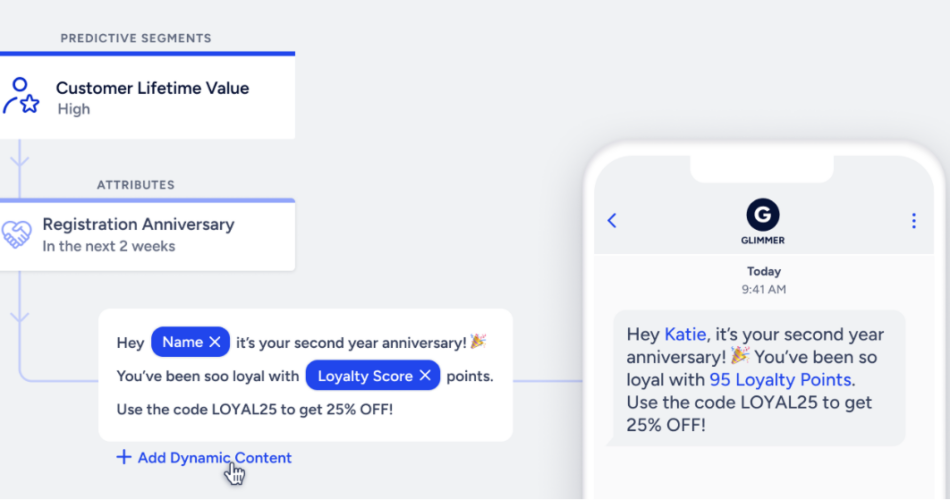Remove the Loyalty Score tag via its X
This screenshot has height=500, width=950.
click(424, 376)
